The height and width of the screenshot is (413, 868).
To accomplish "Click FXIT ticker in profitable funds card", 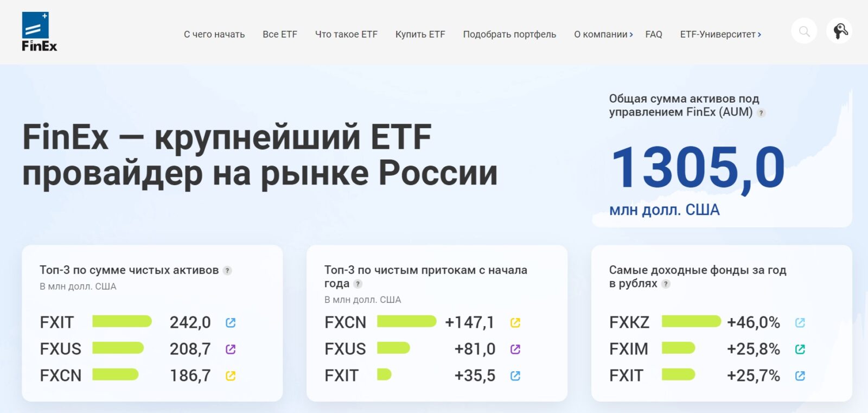I will 626,376.
